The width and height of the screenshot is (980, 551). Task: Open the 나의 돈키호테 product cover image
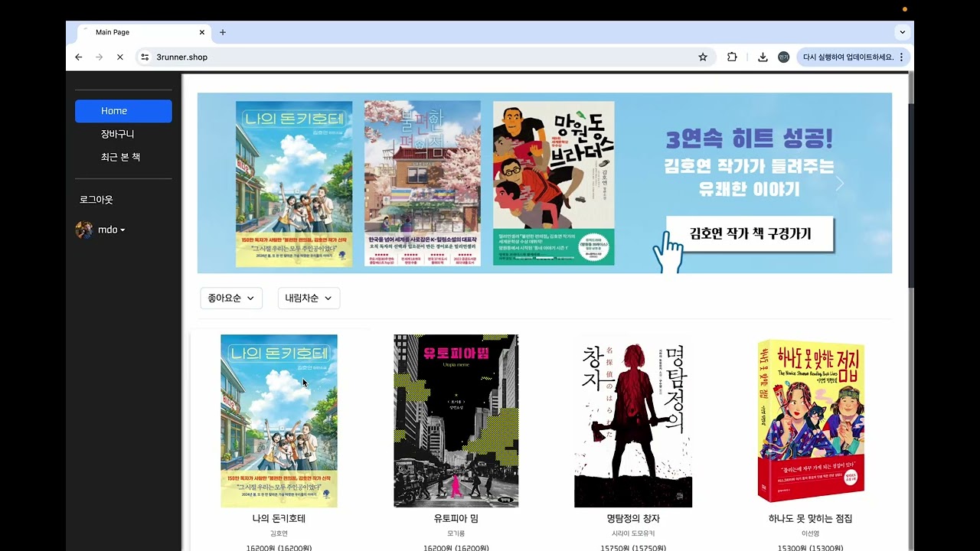(279, 421)
